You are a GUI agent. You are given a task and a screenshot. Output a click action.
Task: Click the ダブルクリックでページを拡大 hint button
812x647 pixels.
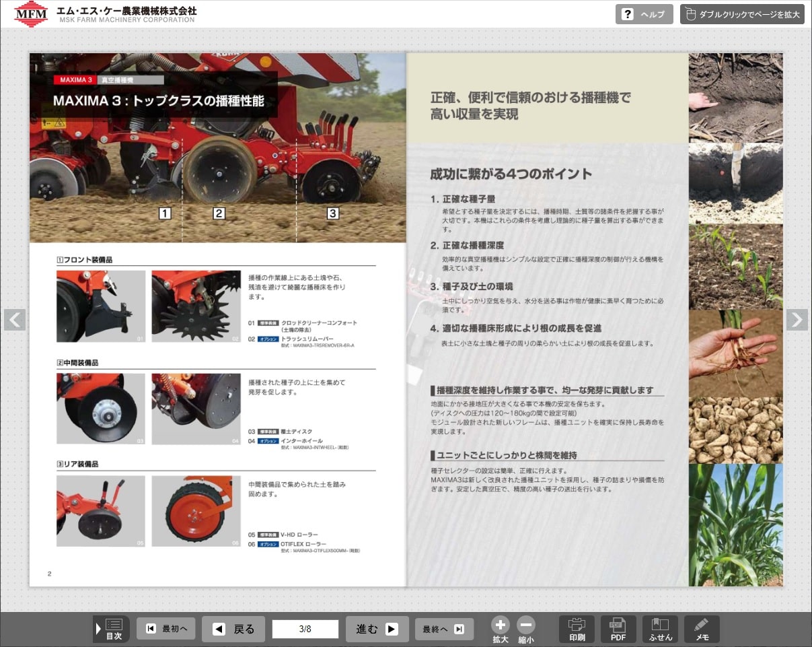742,14
